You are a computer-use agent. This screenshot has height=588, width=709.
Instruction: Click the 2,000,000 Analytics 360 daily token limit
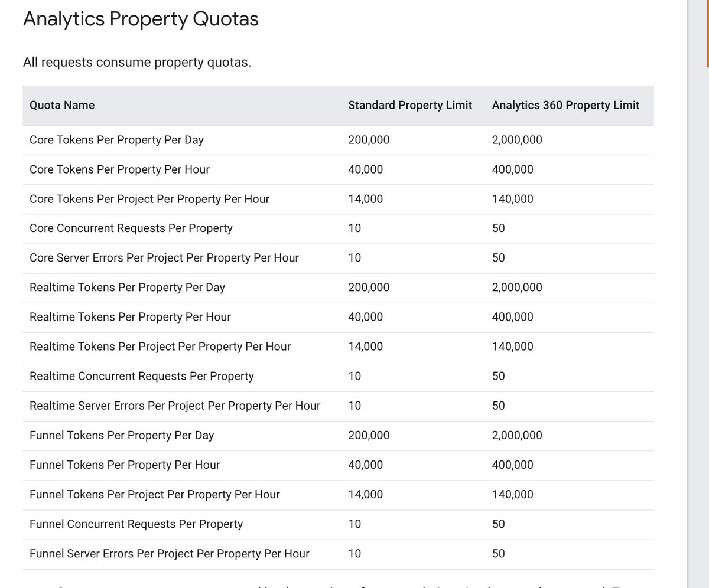pos(517,140)
